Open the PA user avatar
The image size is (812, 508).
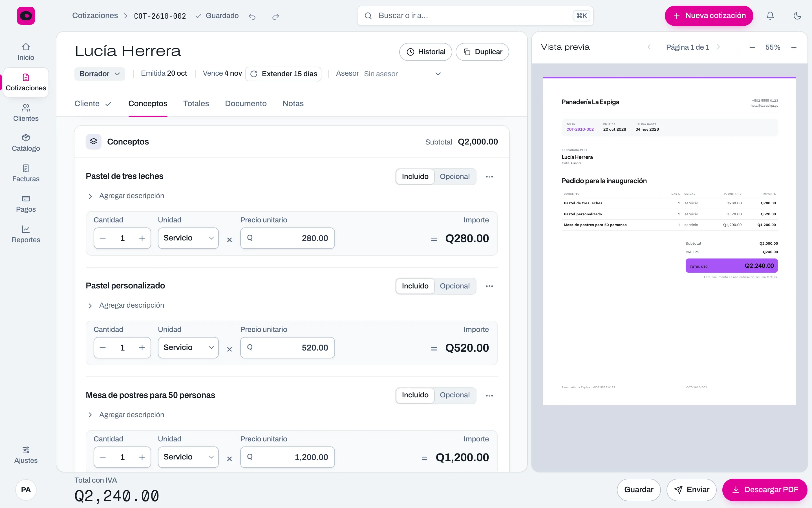click(x=26, y=490)
